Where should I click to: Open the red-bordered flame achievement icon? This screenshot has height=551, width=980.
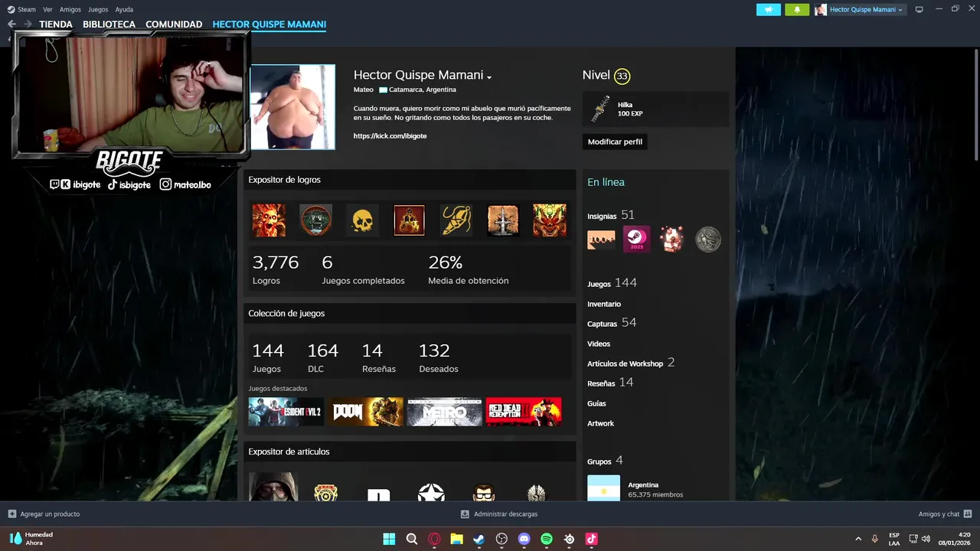(409, 220)
